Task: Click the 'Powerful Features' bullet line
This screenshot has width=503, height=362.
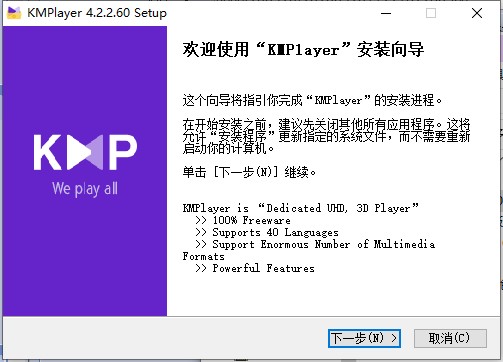Action: pyautogui.click(x=255, y=268)
